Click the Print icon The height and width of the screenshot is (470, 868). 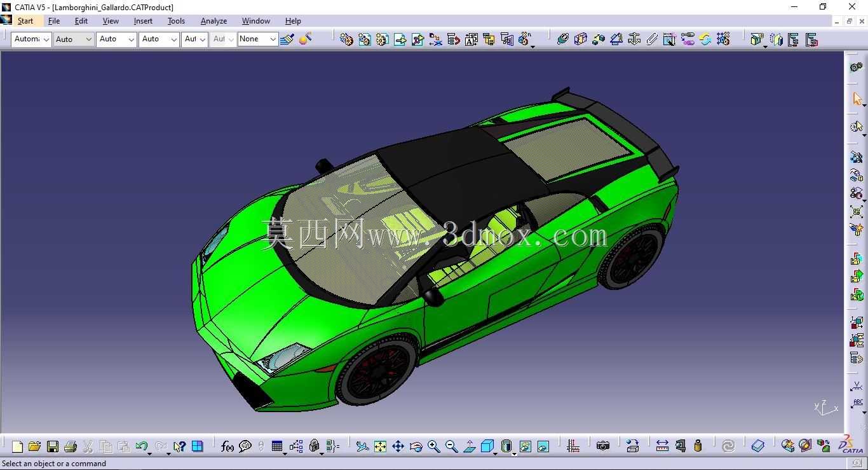pyautogui.click(x=71, y=446)
